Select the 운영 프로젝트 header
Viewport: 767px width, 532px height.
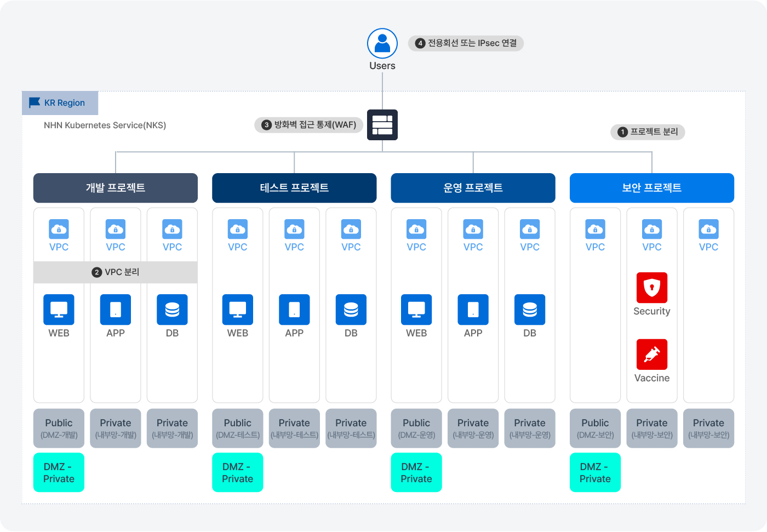[473, 187]
